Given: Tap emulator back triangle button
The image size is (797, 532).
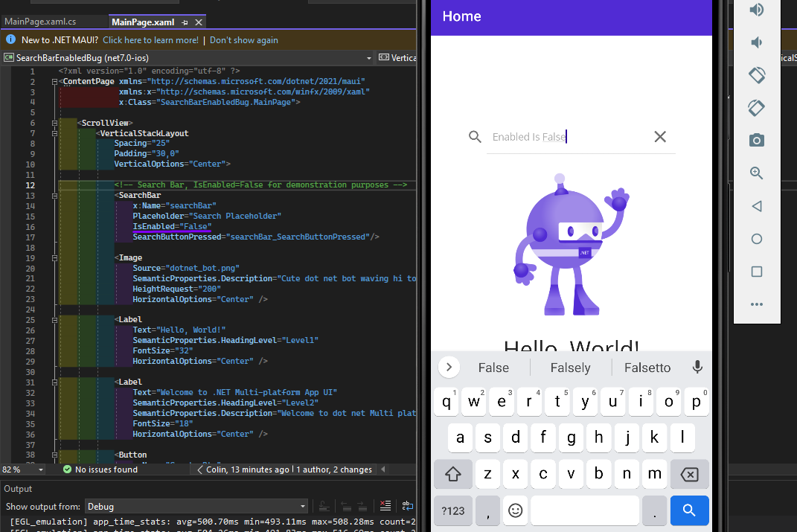Looking at the screenshot, I should click(x=756, y=206).
